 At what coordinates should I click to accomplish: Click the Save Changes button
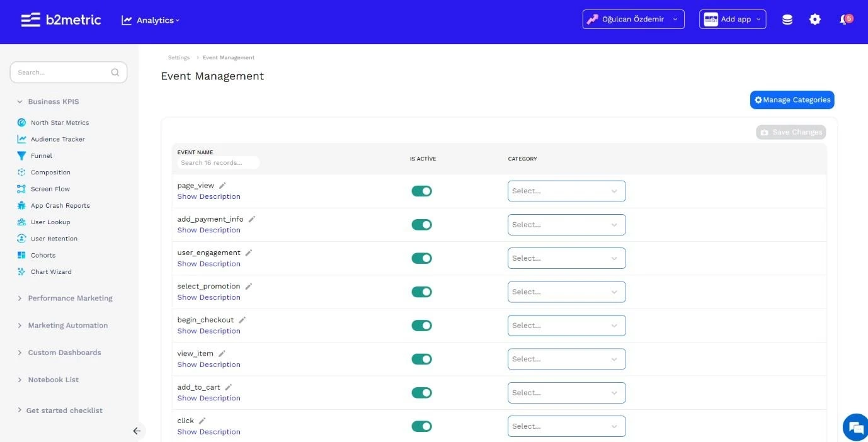(x=791, y=132)
